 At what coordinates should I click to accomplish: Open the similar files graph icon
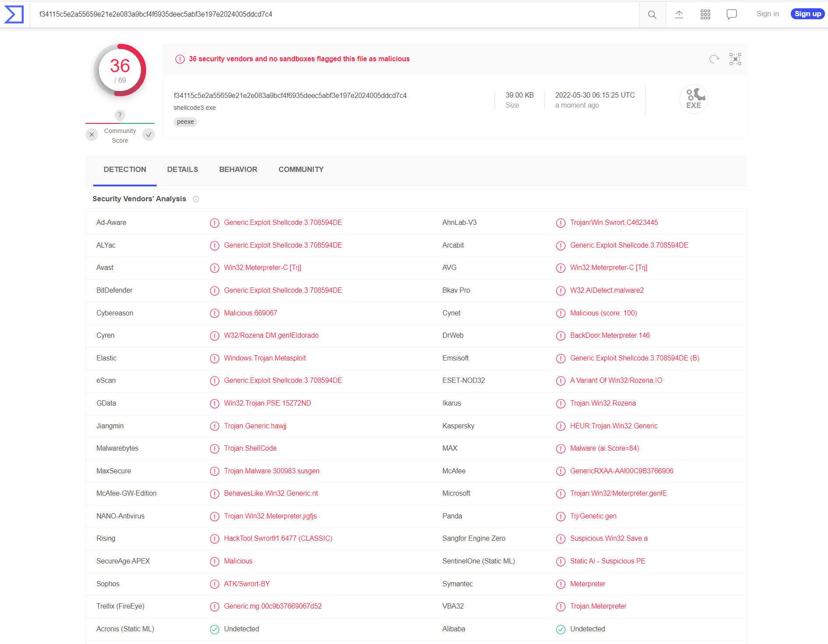tap(735, 59)
